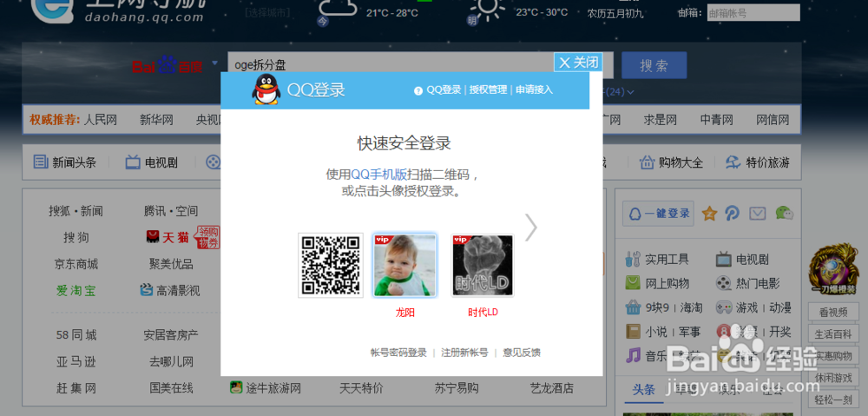
Task: Click the mail envelope icon
Action: click(x=758, y=214)
